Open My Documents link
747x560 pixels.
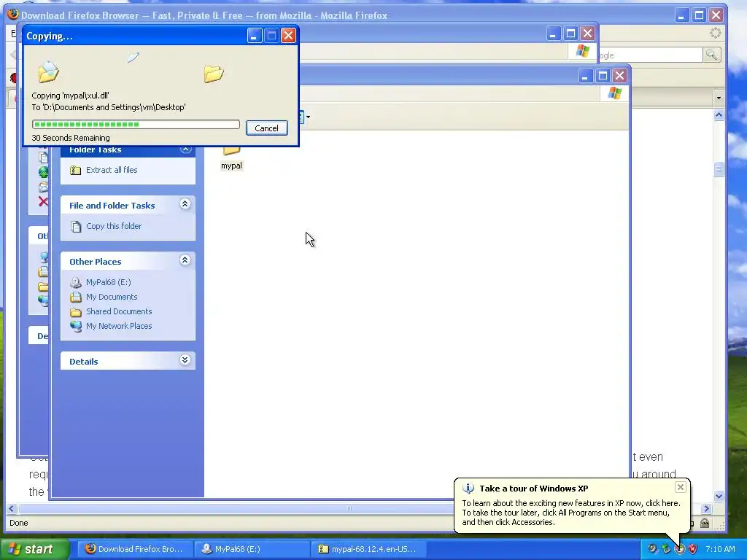(112, 297)
